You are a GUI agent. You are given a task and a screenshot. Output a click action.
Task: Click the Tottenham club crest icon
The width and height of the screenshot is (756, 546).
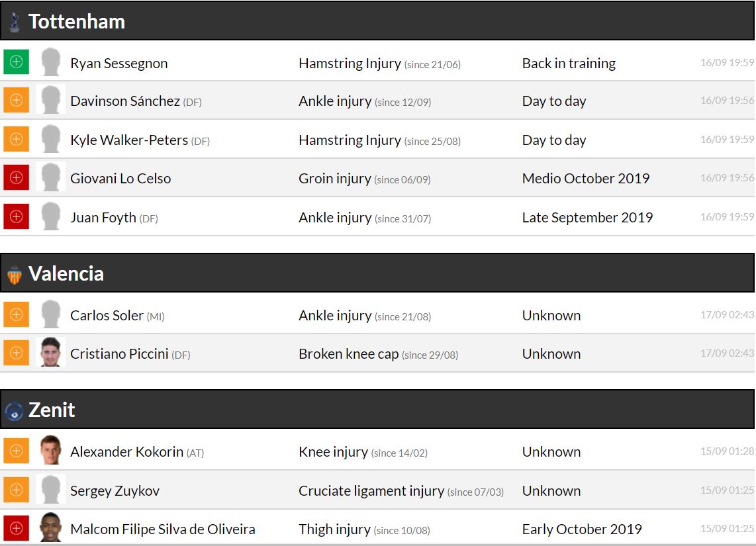15,23
